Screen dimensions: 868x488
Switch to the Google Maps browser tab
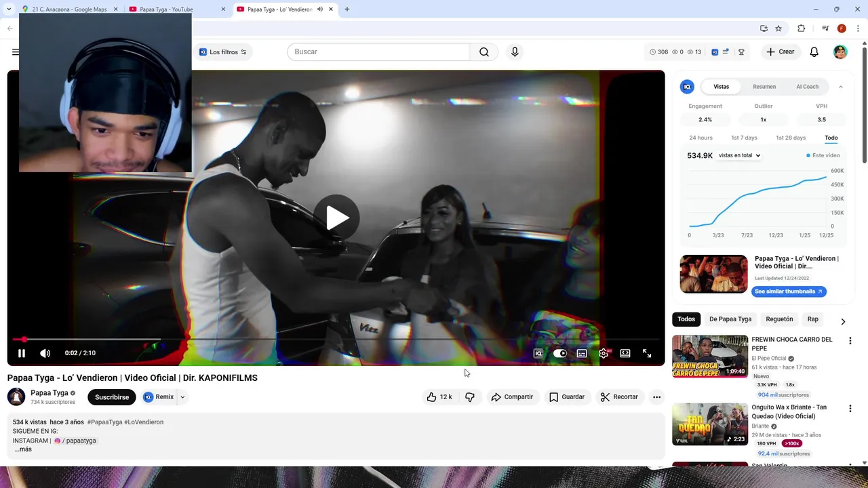point(69,9)
